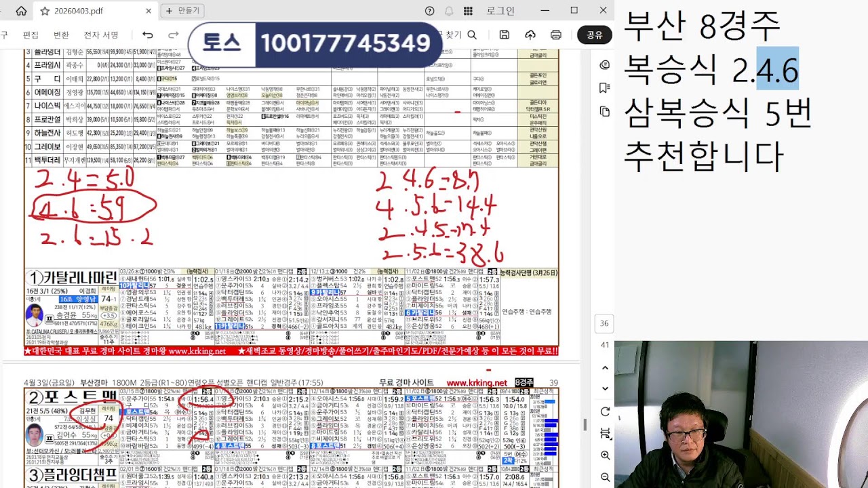Print the document with the printer icon
868x488 pixels.
[x=556, y=35]
